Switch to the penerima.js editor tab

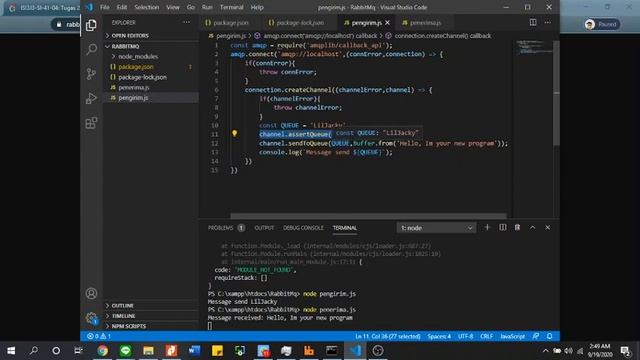coord(425,22)
